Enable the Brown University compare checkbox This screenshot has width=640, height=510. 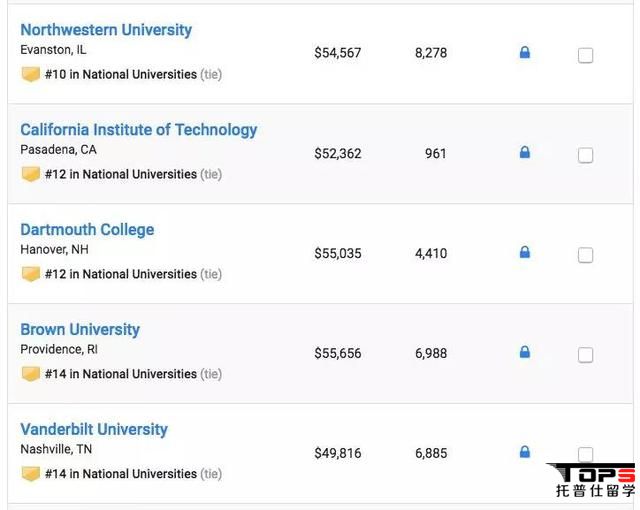pyautogui.click(x=585, y=355)
